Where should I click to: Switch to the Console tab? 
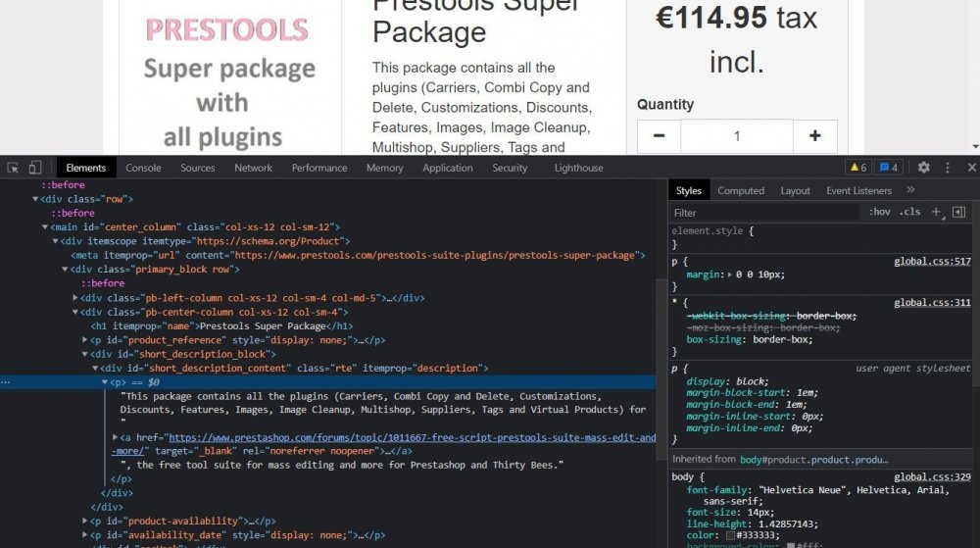(x=143, y=168)
